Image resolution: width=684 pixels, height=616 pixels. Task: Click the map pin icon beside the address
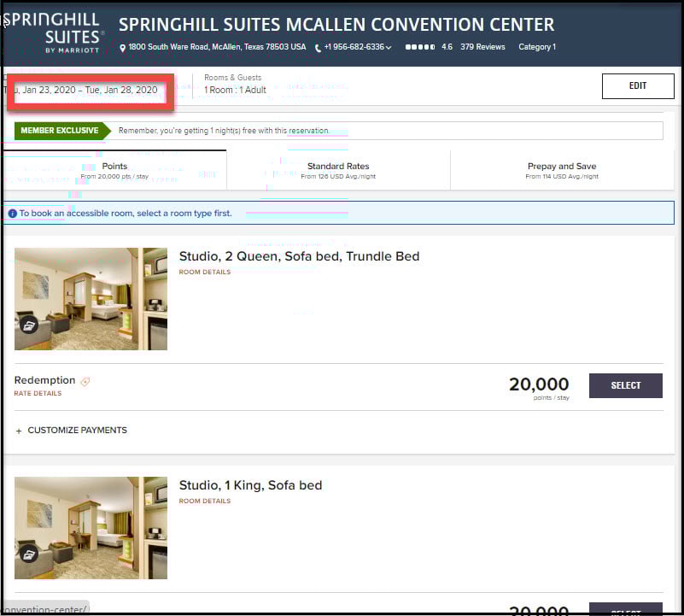pyautogui.click(x=123, y=48)
